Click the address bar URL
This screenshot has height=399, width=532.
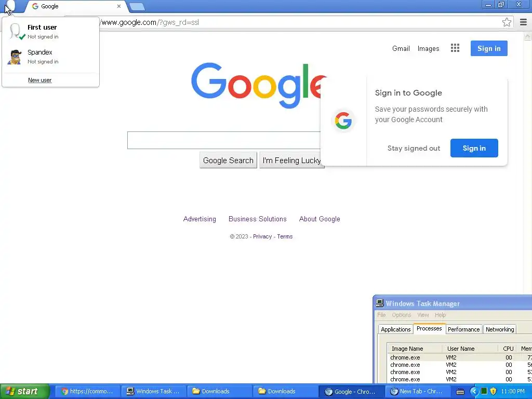[150, 22]
